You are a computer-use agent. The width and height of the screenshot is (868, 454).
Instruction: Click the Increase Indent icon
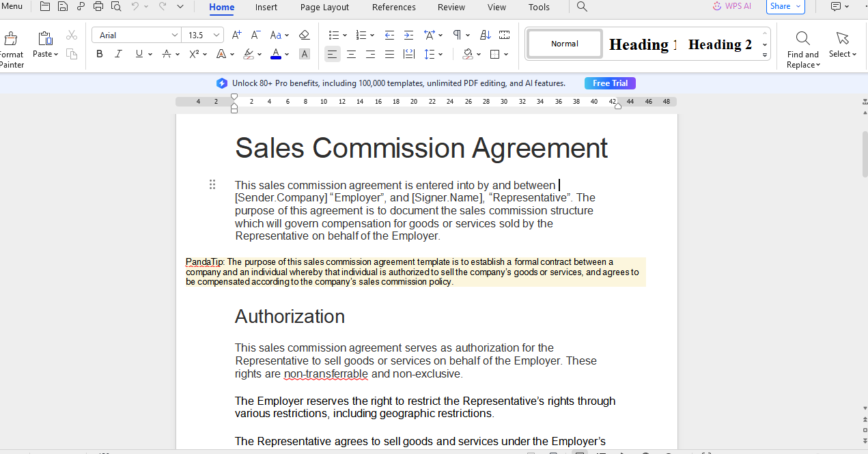pos(408,35)
